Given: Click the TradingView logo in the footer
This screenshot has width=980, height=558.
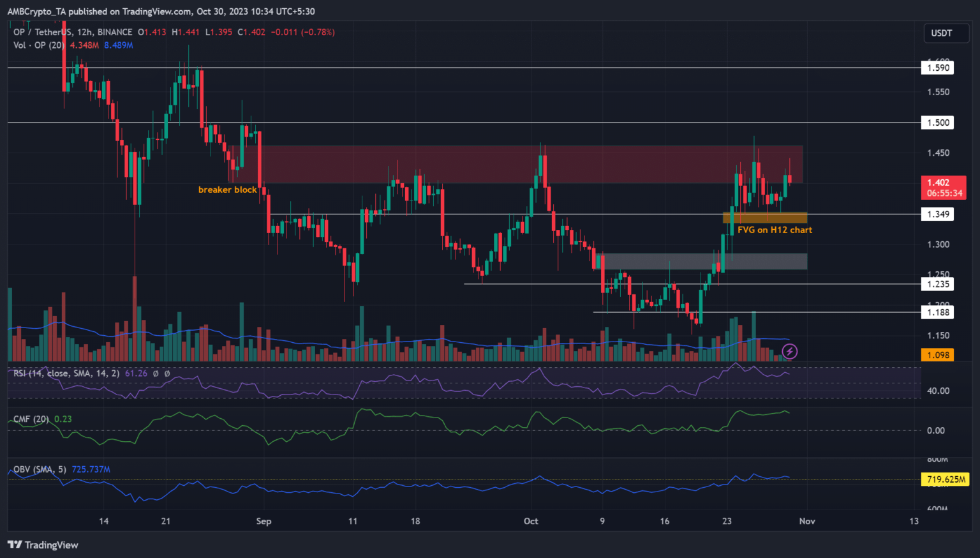Looking at the screenshot, I should click(43, 545).
